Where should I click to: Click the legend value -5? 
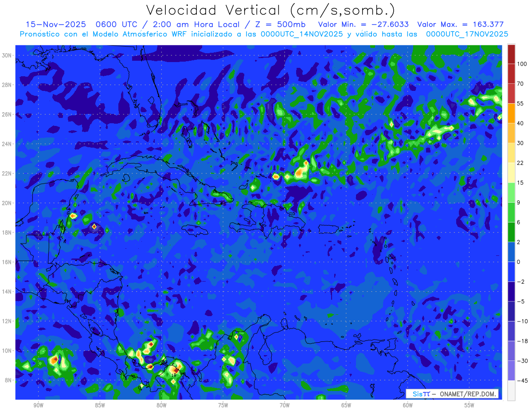click(x=520, y=301)
